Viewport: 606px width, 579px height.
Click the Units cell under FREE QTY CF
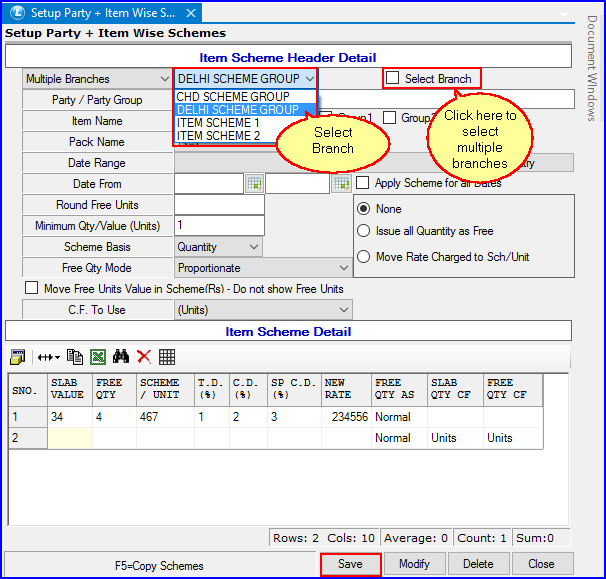pyautogui.click(x=513, y=438)
